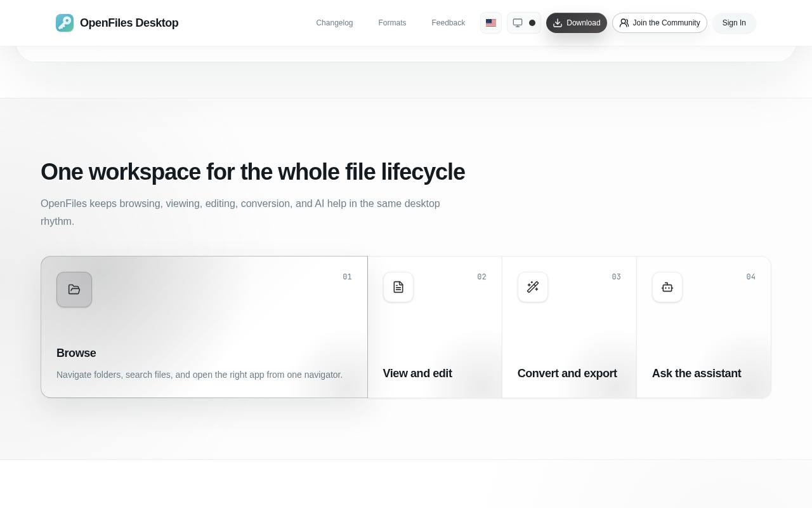This screenshot has width=812, height=508.
Task: Open the US flag language selector
Action: coord(491,23)
